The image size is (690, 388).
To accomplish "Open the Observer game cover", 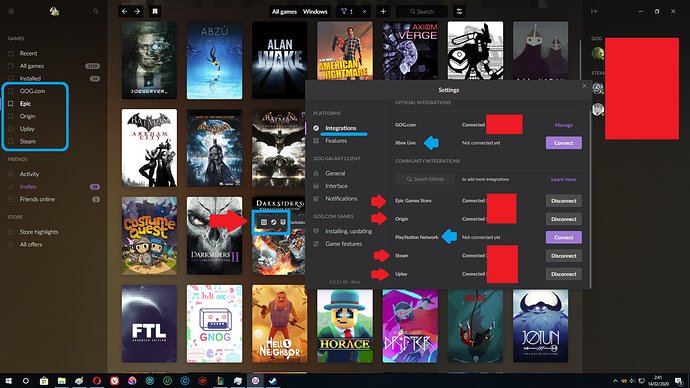I will tap(149, 60).
